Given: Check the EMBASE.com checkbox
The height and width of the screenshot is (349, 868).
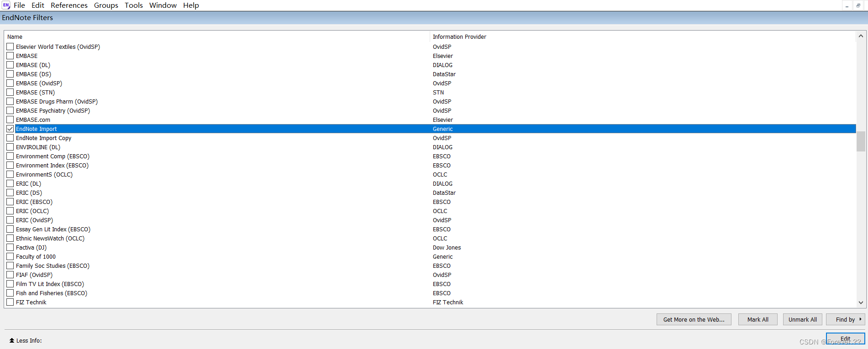Looking at the screenshot, I should pos(10,120).
